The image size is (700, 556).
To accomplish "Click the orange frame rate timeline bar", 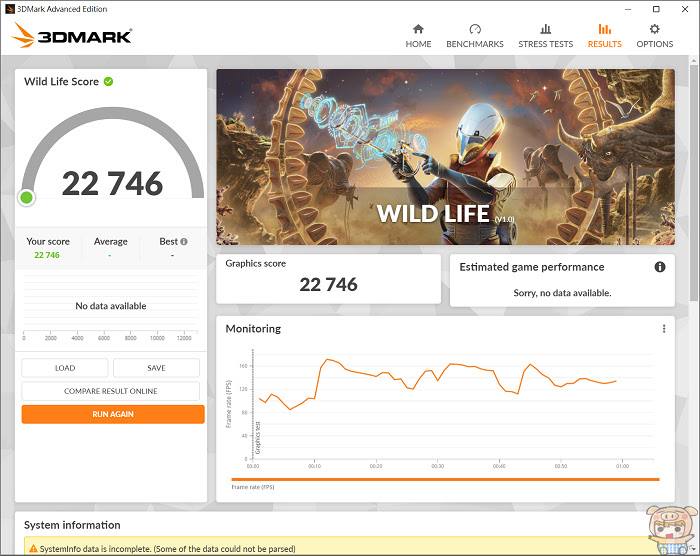I will point(446,479).
